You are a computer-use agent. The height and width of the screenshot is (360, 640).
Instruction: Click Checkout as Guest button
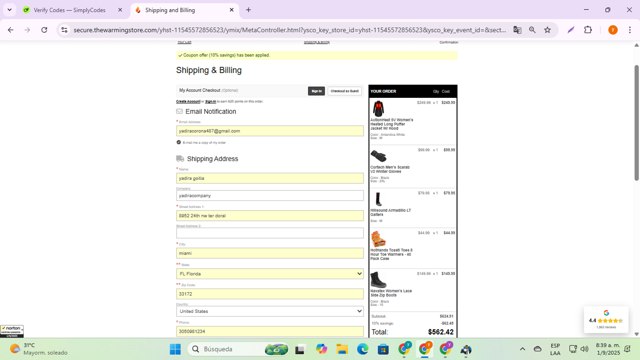tap(344, 91)
